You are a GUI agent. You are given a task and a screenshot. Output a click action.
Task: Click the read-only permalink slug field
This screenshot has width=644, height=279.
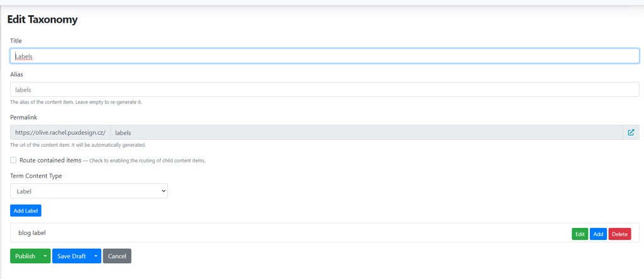click(x=366, y=132)
